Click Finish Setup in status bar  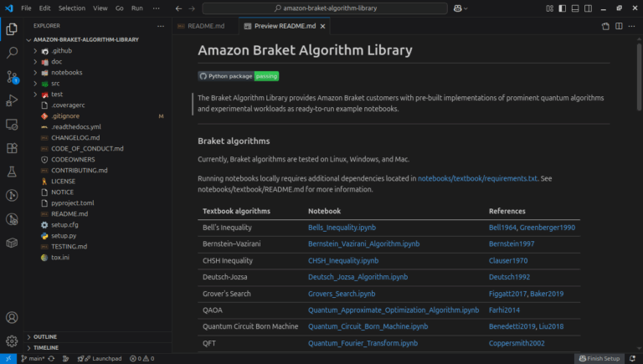(599, 359)
